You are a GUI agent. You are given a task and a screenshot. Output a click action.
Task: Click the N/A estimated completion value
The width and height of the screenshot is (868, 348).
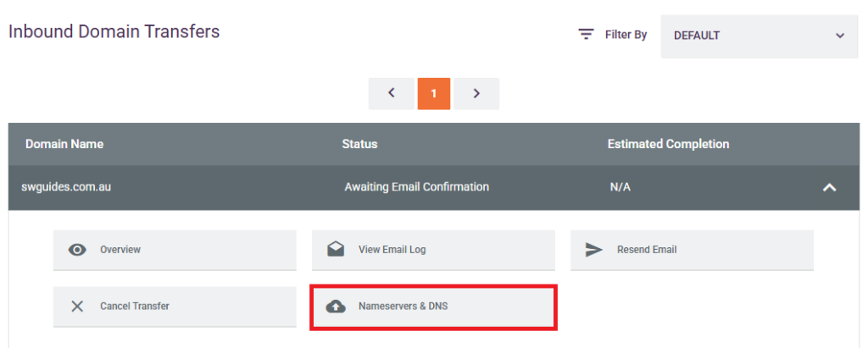(x=620, y=187)
